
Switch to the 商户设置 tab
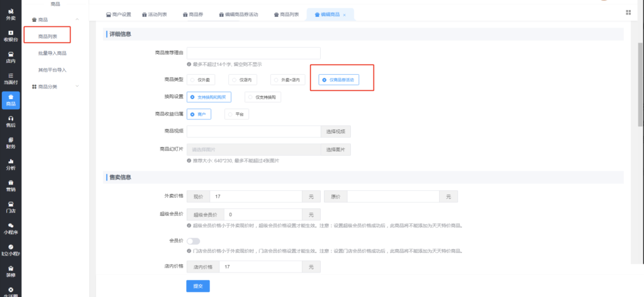[x=118, y=14]
